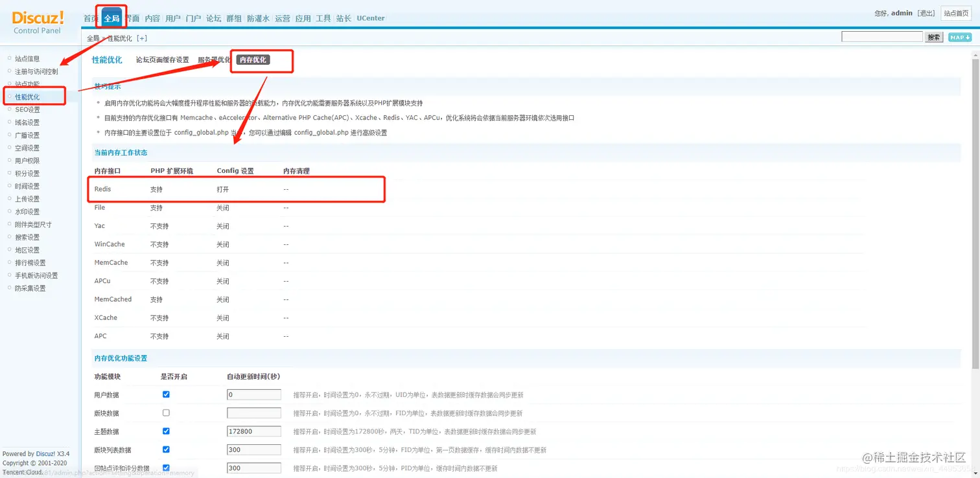This screenshot has width=980, height=478.
Task: Toggle the 主题数据 checkbox
Action: point(166,431)
